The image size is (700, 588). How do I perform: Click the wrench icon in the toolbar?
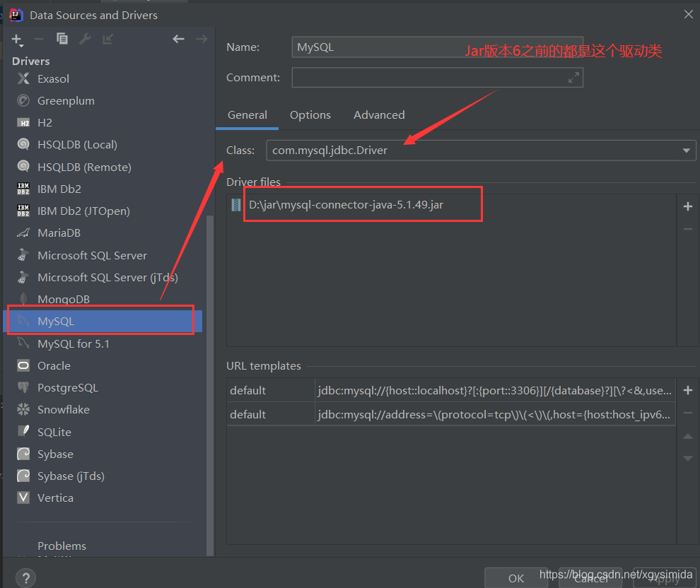coord(85,39)
